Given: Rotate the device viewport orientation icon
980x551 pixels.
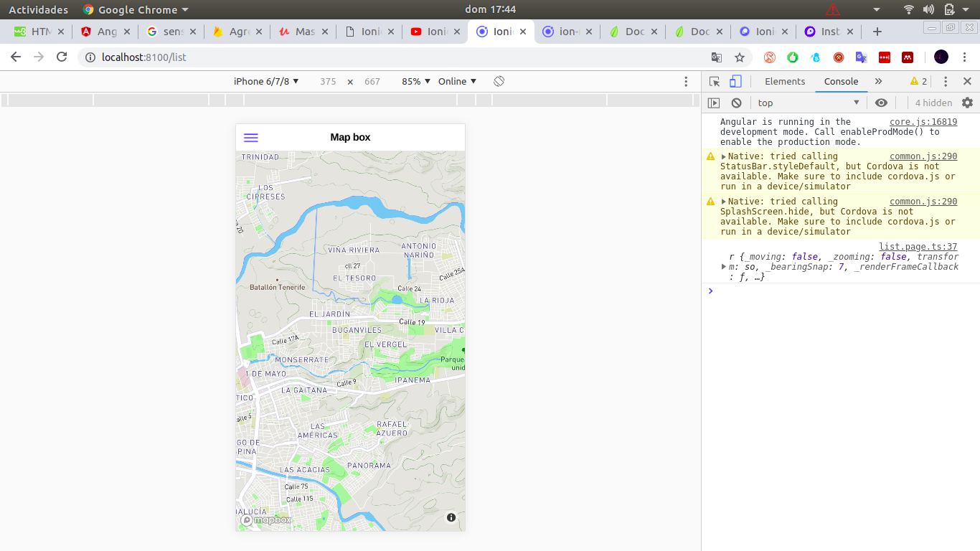Looking at the screenshot, I should (x=499, y=81).
